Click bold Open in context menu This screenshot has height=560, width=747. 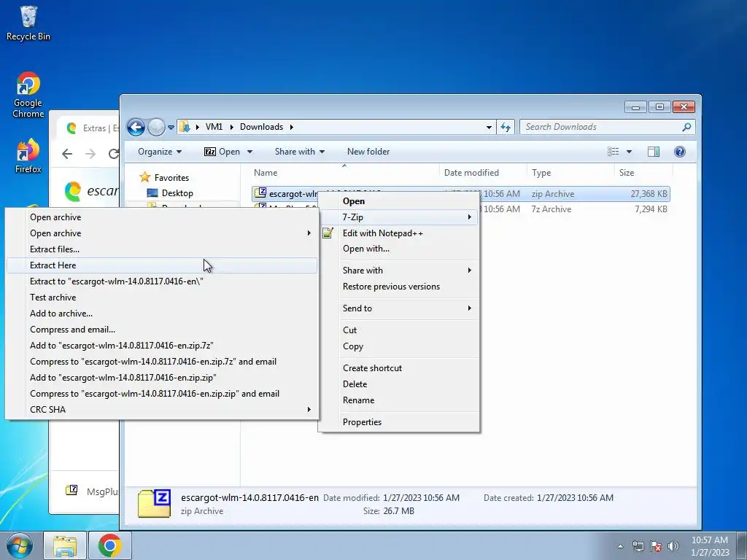(399, 201)
